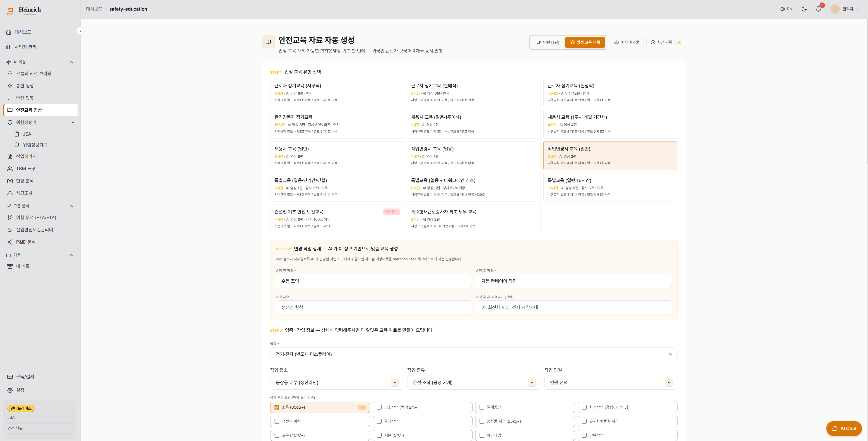This screenshot has width=868, height=441.
Task: Open the 작업 종류 dropdown
Action: click(473, 383)
